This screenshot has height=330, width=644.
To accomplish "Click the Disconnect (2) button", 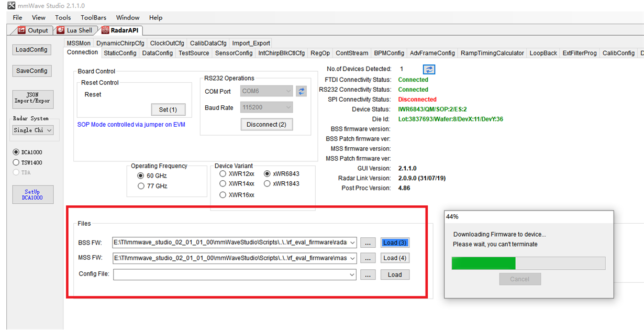I will tap(267, 125).
